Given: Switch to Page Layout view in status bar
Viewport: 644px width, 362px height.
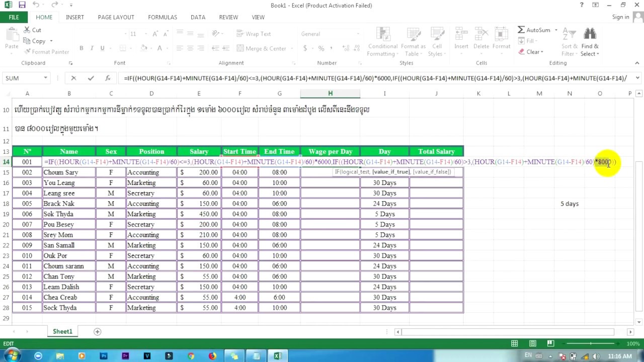Looking at the screenshot, I should pyautogui.click(x=533, y=344).
